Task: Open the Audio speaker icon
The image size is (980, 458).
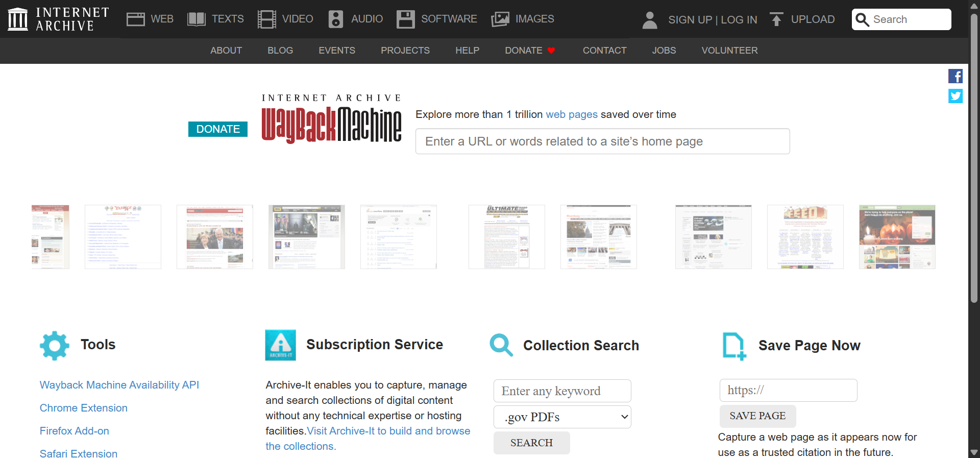Action: tap(335, 19)
